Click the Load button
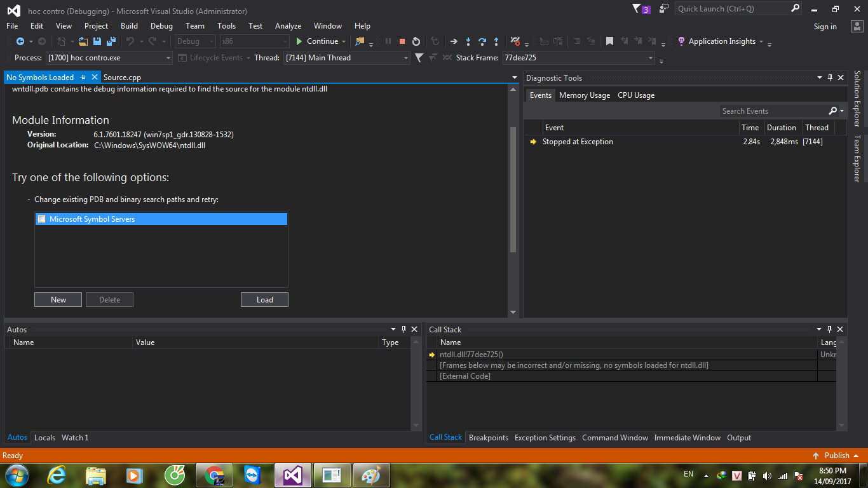The width and height of the screenshot is (868, 488). click(x=265, y=300)
